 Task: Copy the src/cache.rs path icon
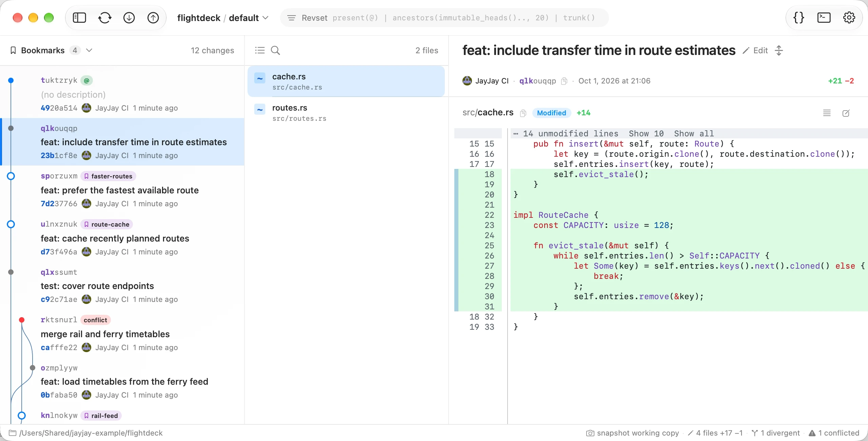pyautogui.click(x=523, y=113)
